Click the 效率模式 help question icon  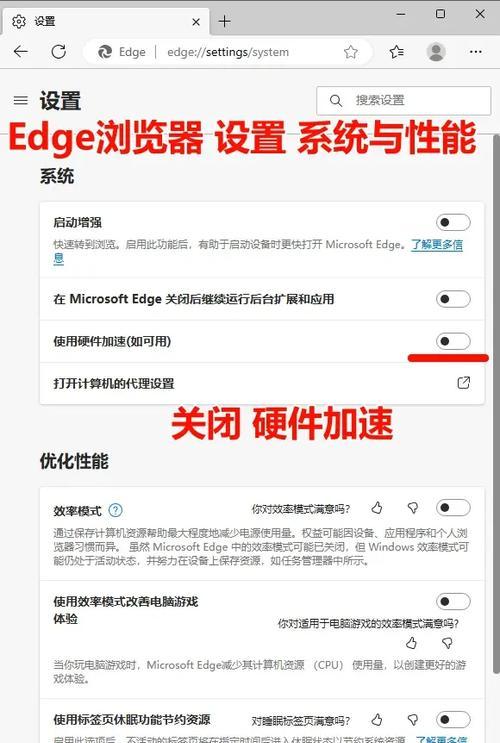tap(115, 510)
